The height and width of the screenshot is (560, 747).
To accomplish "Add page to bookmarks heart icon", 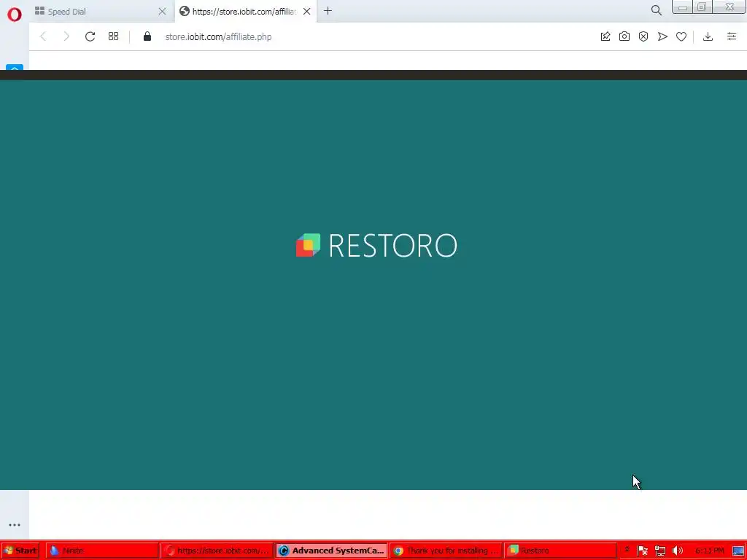I will click(681, 36).
